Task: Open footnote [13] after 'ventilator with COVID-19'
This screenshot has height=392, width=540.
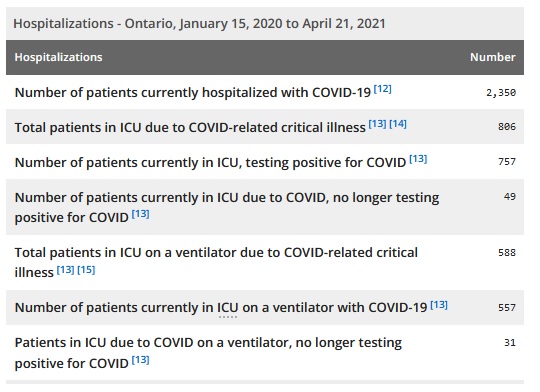Action: pyautogui.click(x=439, y=305)
